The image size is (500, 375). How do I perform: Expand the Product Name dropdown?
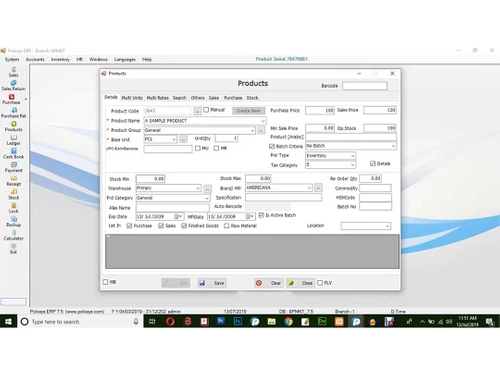[x=263, y=121]
